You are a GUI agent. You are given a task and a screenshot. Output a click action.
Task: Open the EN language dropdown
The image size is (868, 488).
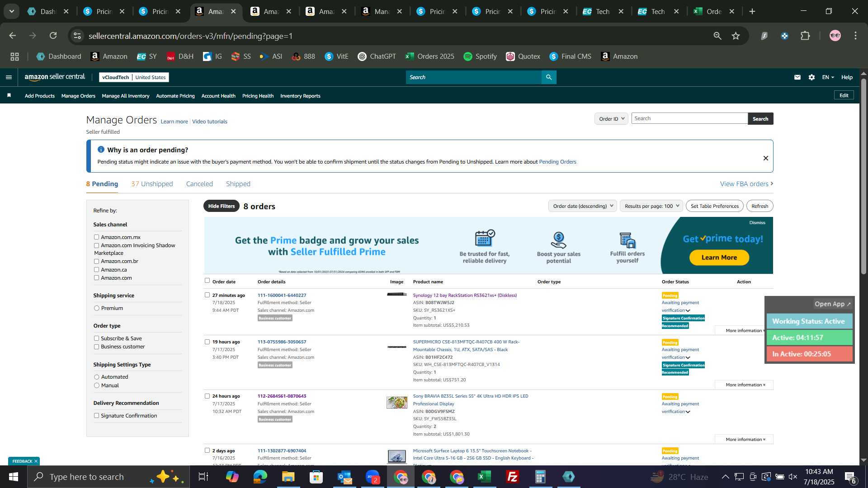point(828,77)
